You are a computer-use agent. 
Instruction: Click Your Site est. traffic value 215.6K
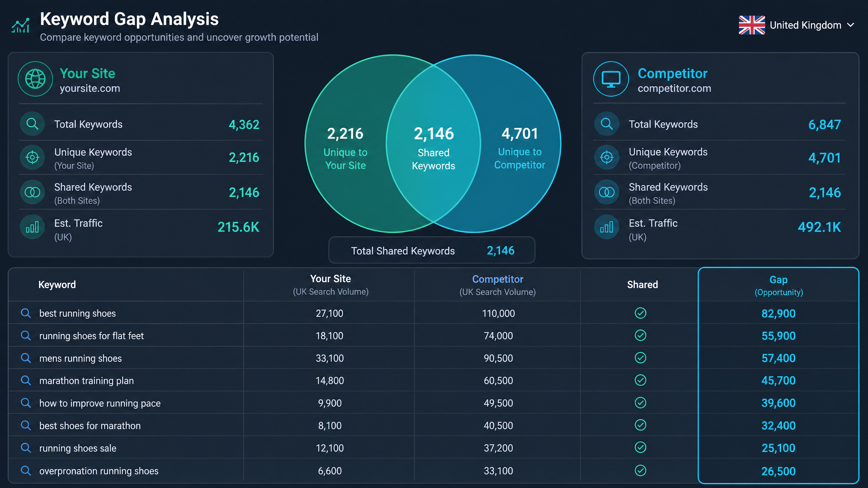238,227
